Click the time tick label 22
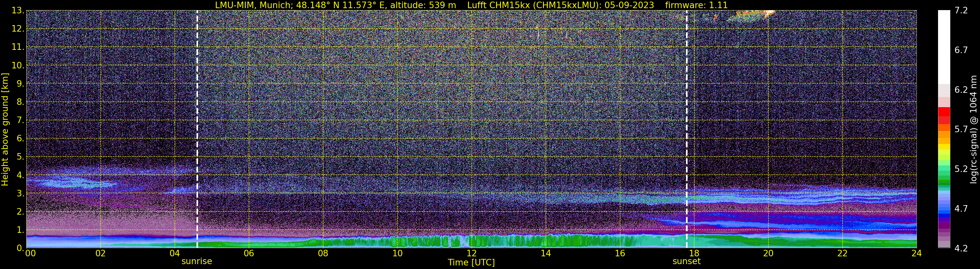Viewport: 980px width, 269px height. (842, 253)
